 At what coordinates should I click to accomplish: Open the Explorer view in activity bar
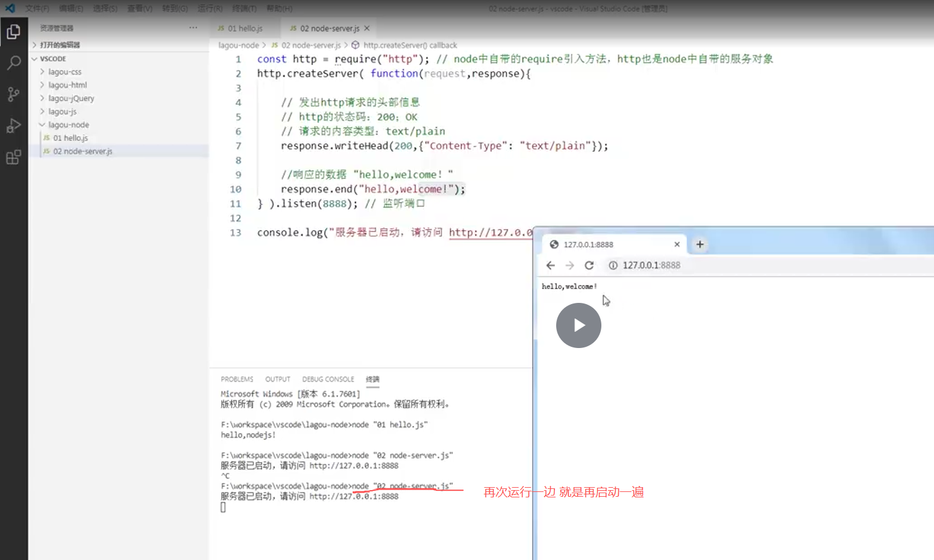point(13,32)
